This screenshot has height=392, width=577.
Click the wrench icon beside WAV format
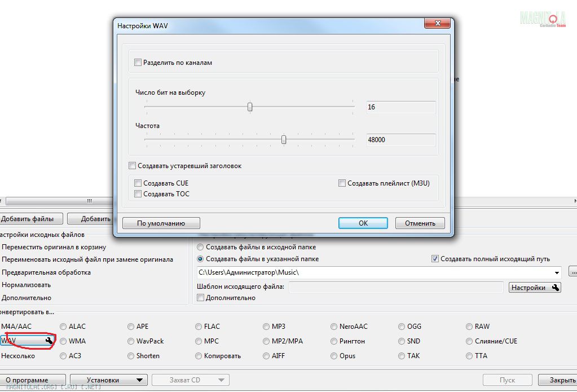[50, 341]
